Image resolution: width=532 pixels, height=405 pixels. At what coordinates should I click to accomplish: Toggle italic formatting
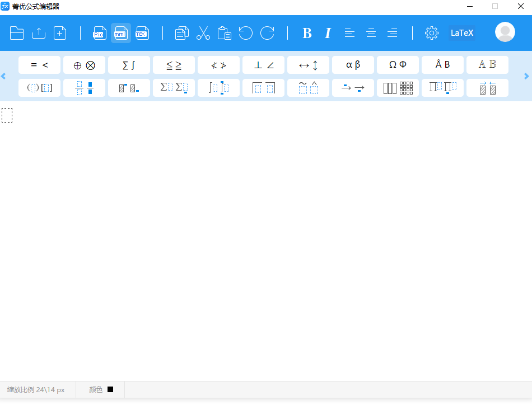point(328,33)
